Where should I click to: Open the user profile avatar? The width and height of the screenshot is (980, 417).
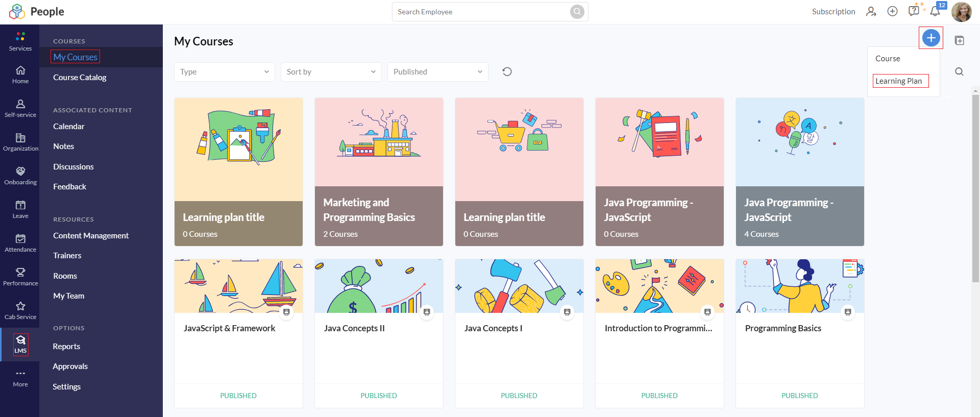click(962, 12)
